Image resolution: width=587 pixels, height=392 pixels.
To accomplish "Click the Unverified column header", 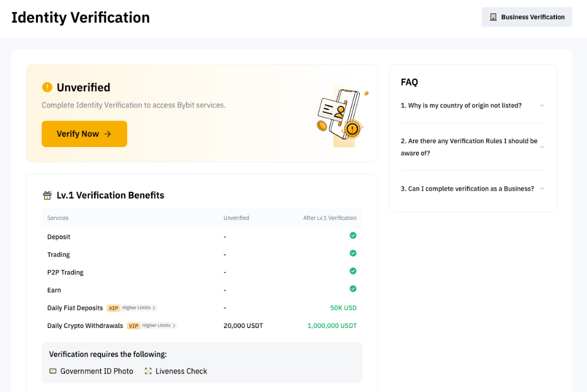I will [236, 218].
